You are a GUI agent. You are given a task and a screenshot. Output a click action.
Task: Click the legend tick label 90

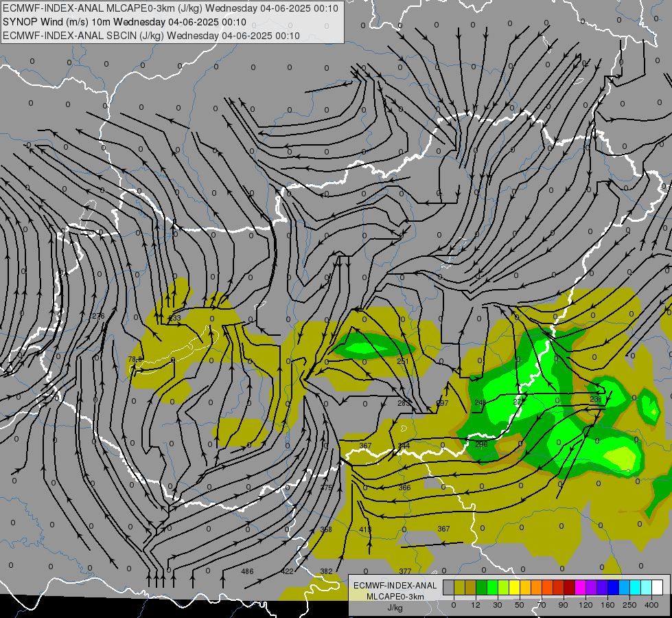pyautogui.click(x=563, y=605)
